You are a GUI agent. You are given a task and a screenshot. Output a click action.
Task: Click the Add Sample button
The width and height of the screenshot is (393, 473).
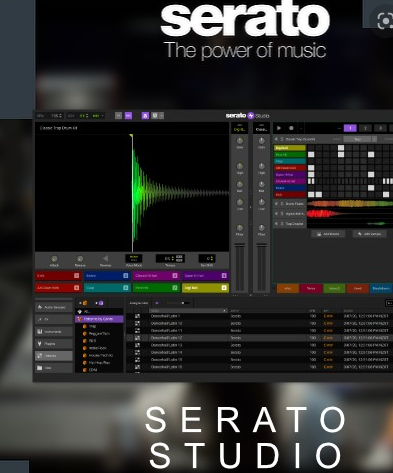(x=369, y=234)
